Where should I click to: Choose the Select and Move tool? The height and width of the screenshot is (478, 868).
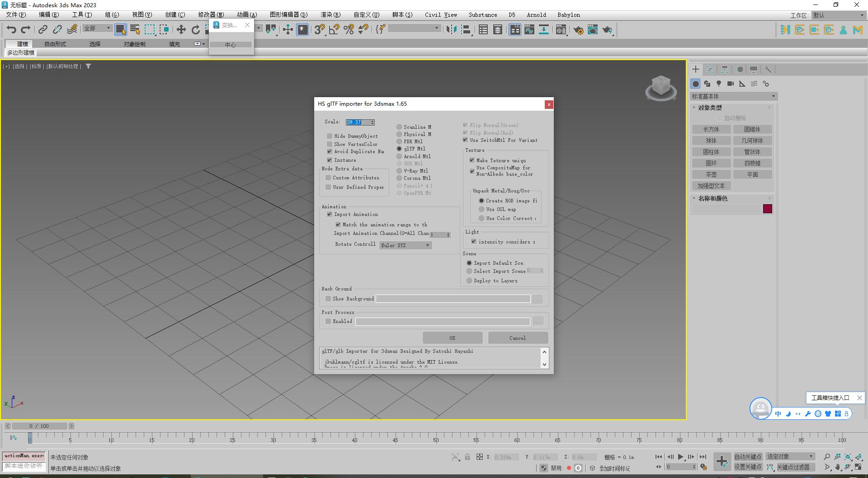[x=181, y=30]
